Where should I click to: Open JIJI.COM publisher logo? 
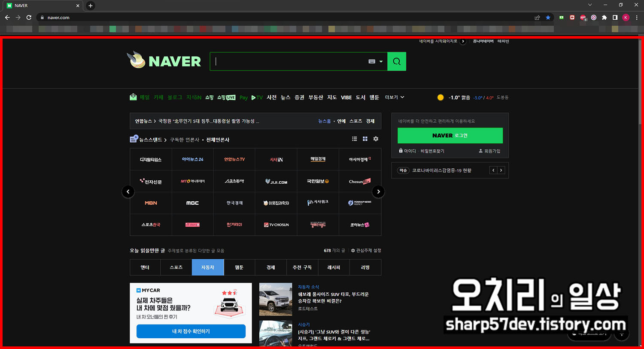276,182
